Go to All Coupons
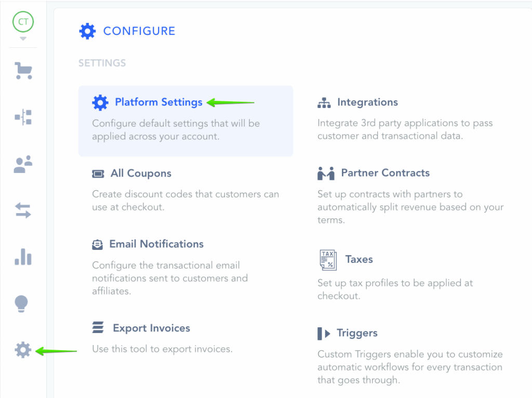 (141, 174)
